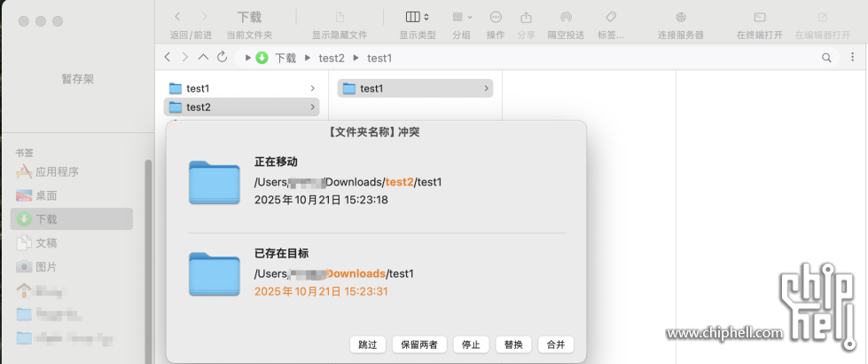This screenshot has width=868, height=364.
Task: Open the AirDrop (隔空投送) toolbar icon
Action: [566, 18]
